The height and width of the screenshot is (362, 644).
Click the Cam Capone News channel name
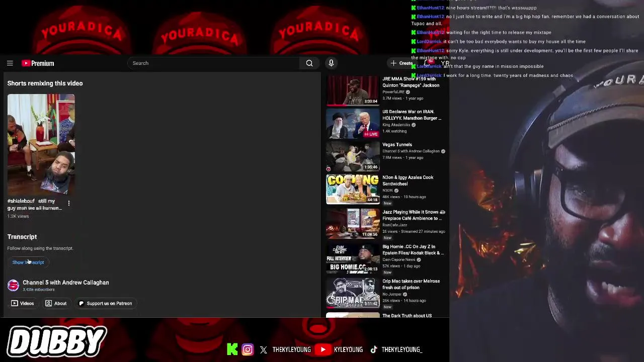click(399, 259)
